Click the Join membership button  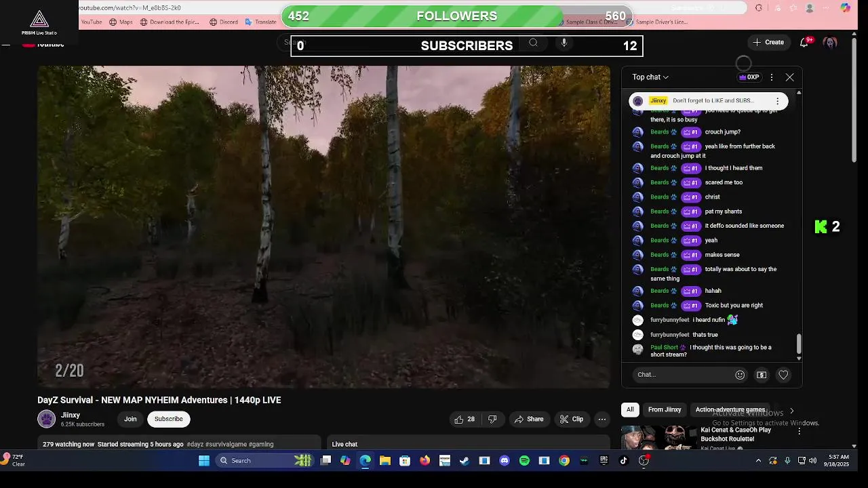click(130, 419)
